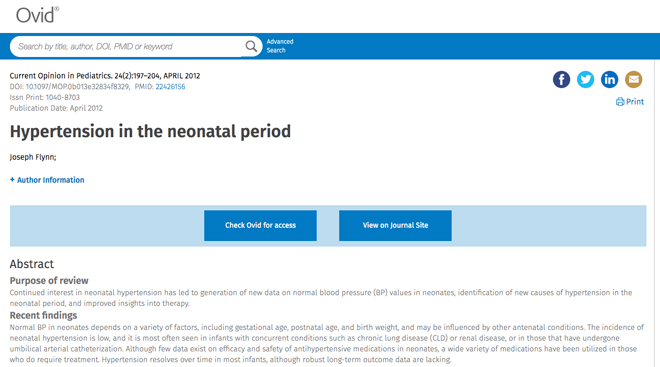660x367 pixels.
Task: Click the Recent findings subheading
Action: coord(43,315)
